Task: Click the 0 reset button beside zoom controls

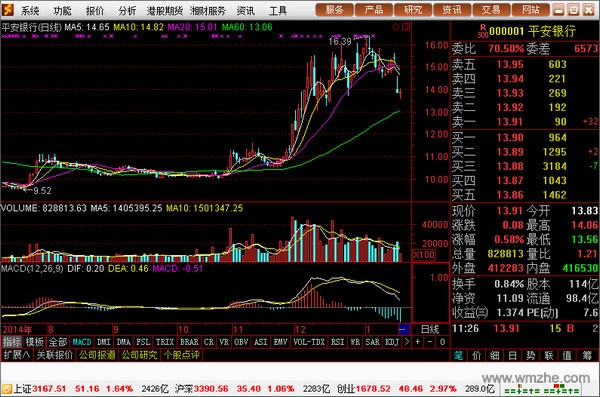Action: pyautogui.click(x=442, y=342)
